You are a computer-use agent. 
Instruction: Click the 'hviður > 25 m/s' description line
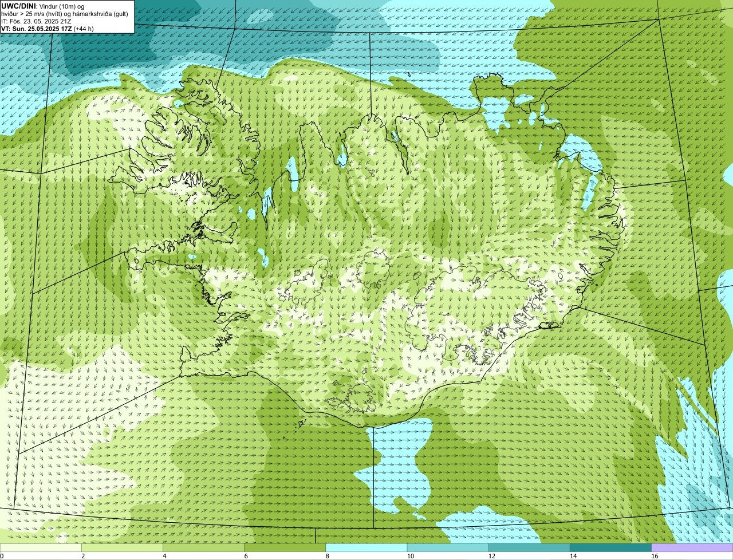(x=65, y=14)
